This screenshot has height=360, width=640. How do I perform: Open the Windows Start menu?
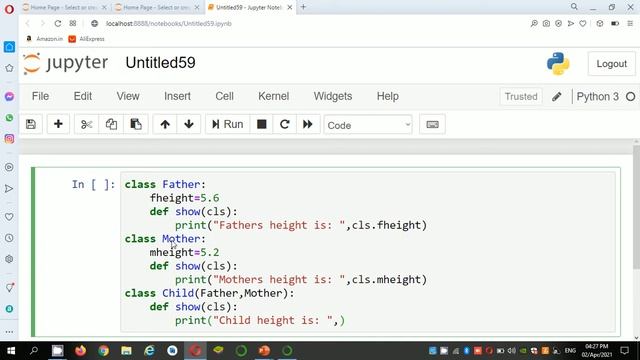point(11,351)
